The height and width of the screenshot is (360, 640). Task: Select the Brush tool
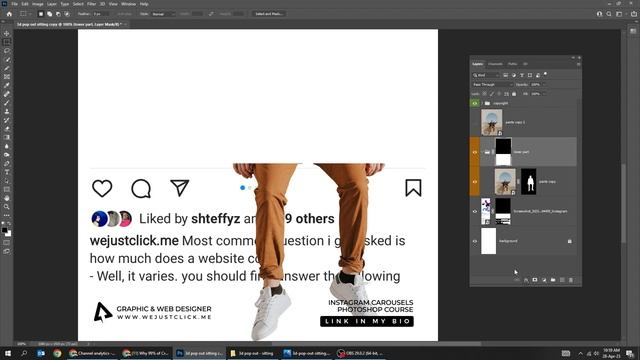pyautogui.click(x=7, y=102)
